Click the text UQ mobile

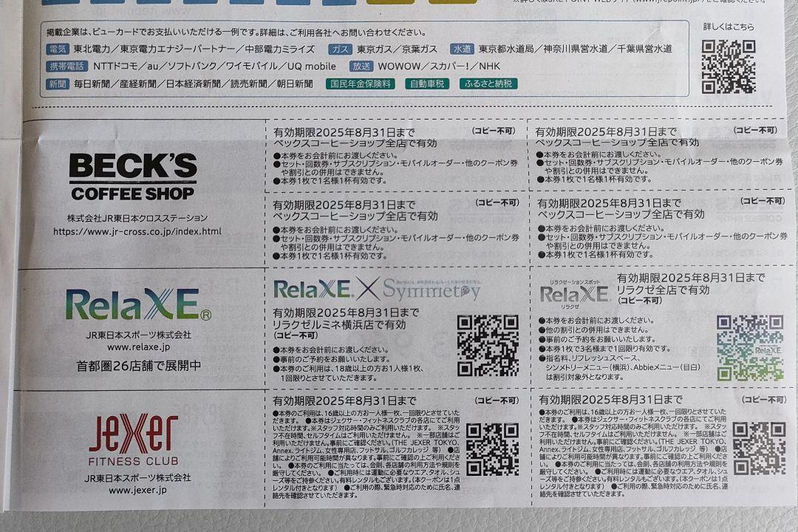click(x=312, y=66)
